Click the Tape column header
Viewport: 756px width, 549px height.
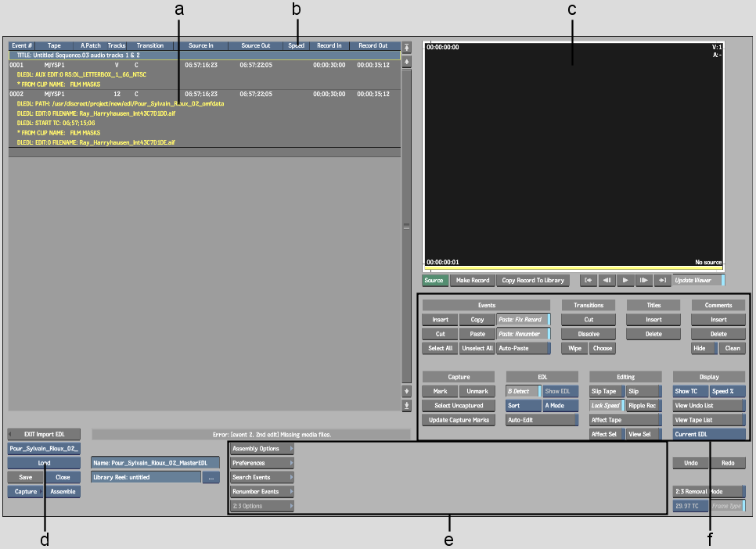[54, 46]
